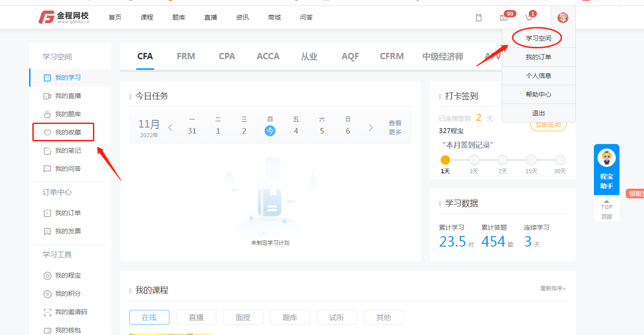Image resolution: width=644 pixels, height=335 pixels.
Task: Click the user avatar in the header
Action: coord(563,18)
